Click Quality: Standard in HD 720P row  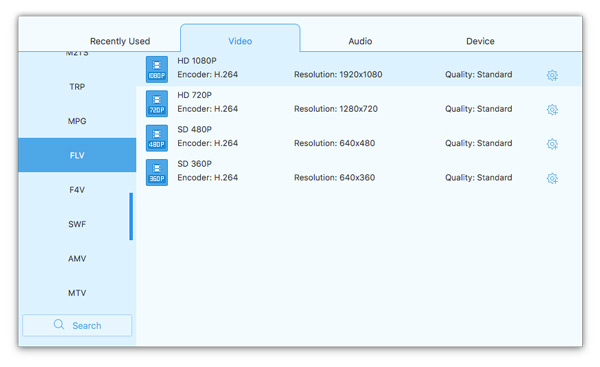pos(478,109)
